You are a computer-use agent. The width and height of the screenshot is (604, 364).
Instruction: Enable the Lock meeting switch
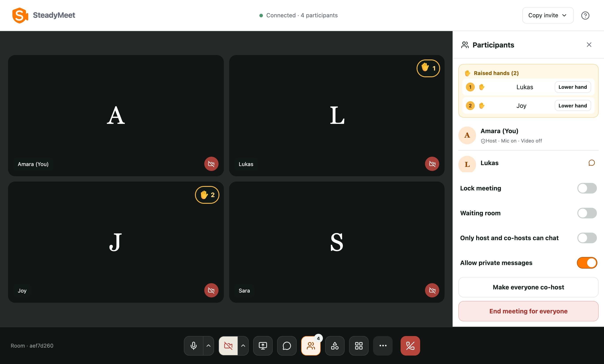587,188
